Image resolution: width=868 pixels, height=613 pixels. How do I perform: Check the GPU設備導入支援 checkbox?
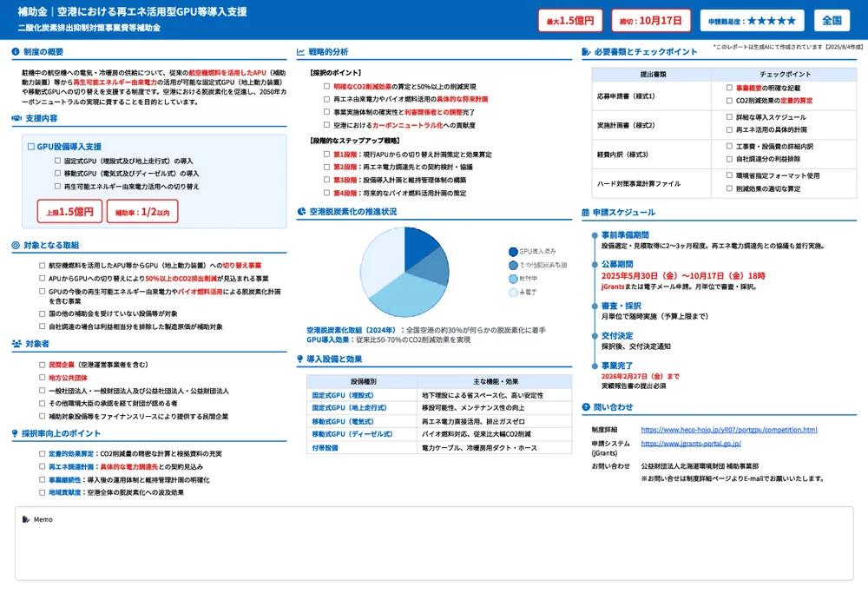point(31,147)
